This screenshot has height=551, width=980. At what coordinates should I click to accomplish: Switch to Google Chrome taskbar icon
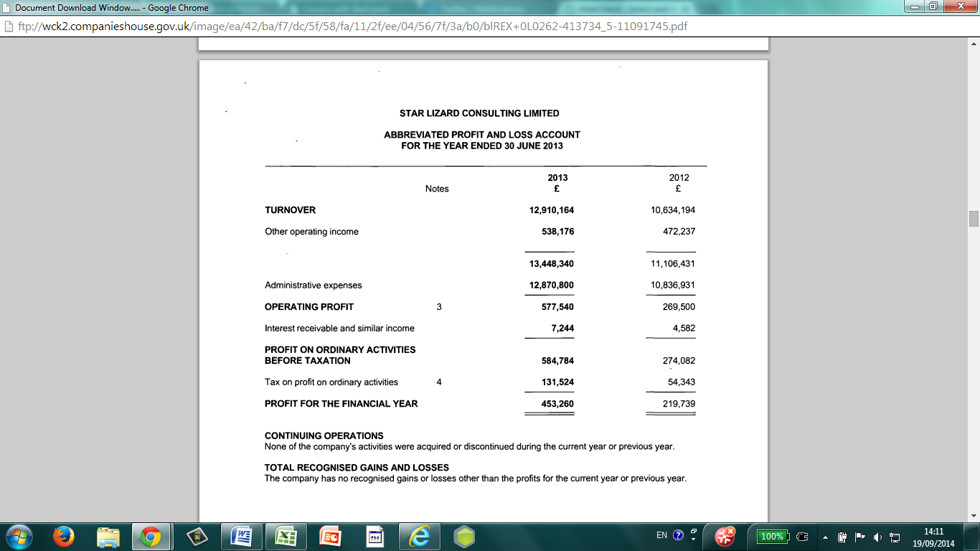tap(151, 536)
